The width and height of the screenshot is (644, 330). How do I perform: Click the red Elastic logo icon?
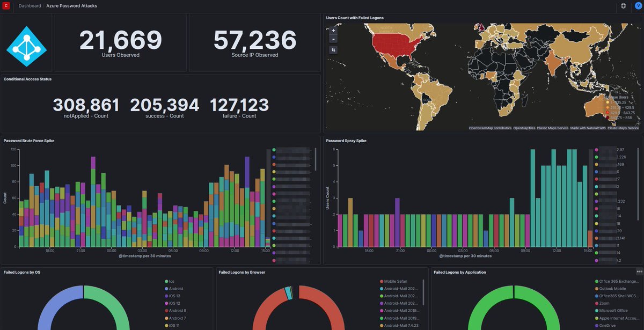(6, 5)
